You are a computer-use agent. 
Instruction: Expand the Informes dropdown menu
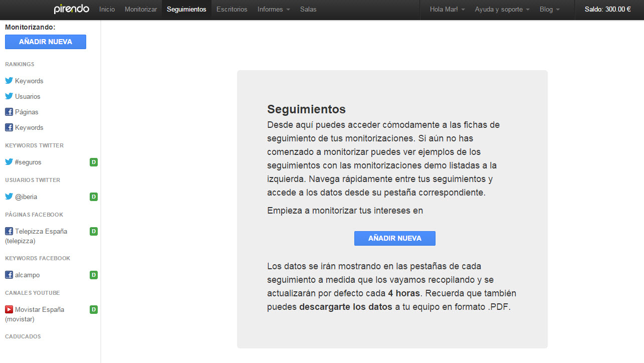[273, 10]
